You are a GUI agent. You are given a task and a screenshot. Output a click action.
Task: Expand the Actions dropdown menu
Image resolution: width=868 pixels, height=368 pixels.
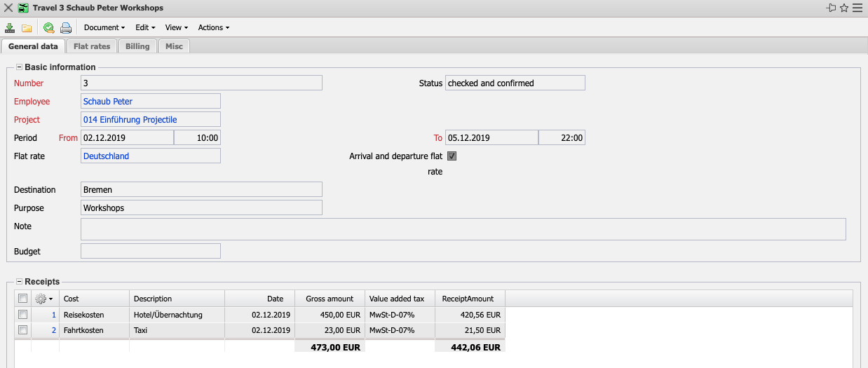(x=213, y=28)
